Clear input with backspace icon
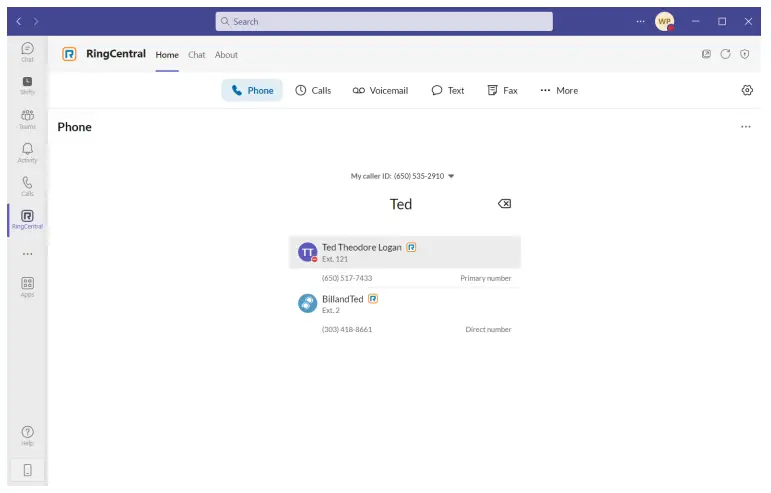 click(x=504, y=203)
